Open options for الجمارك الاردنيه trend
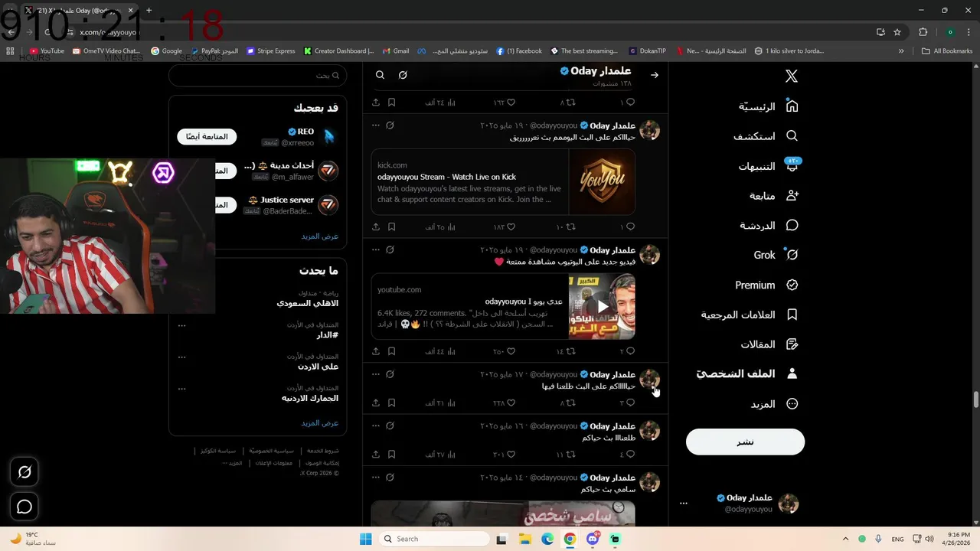 coord(181,389)
